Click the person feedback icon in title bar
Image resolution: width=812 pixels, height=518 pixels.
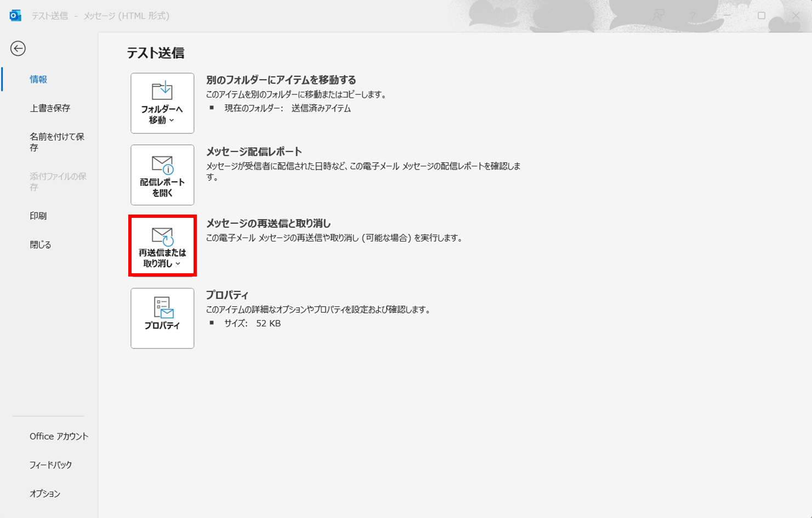[x=658, y=16]
